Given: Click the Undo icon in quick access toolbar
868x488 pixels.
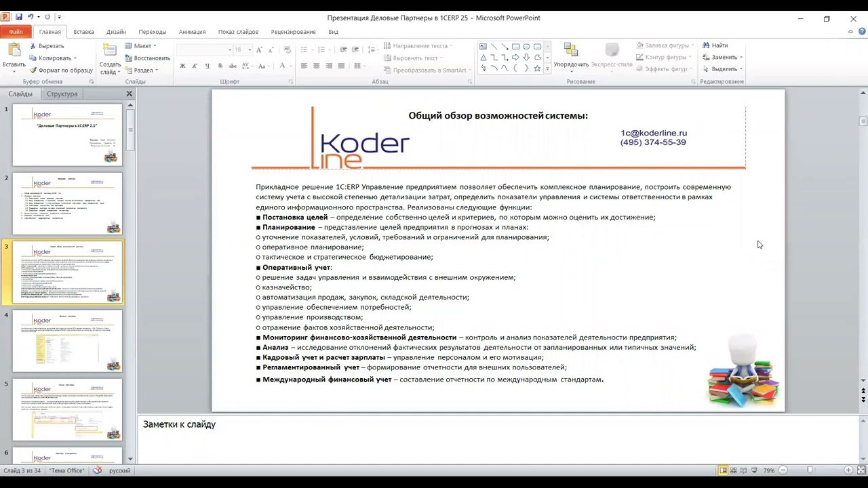Looking at the screenshot, I should 31,17.
